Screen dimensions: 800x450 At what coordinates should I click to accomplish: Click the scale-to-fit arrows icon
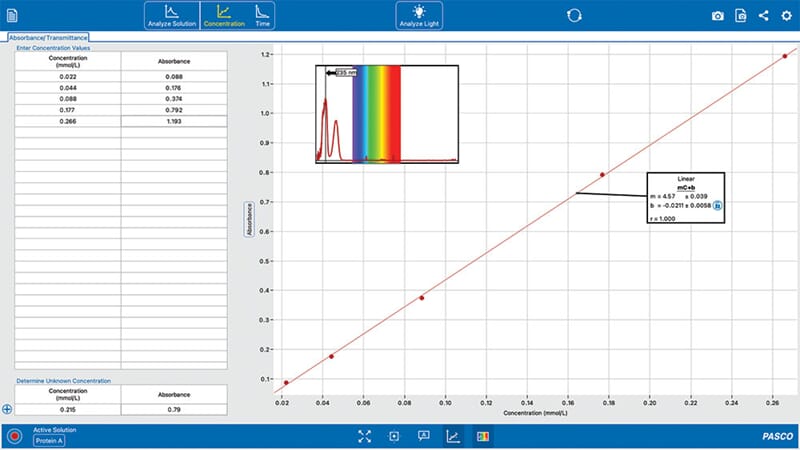click(364, 436)
